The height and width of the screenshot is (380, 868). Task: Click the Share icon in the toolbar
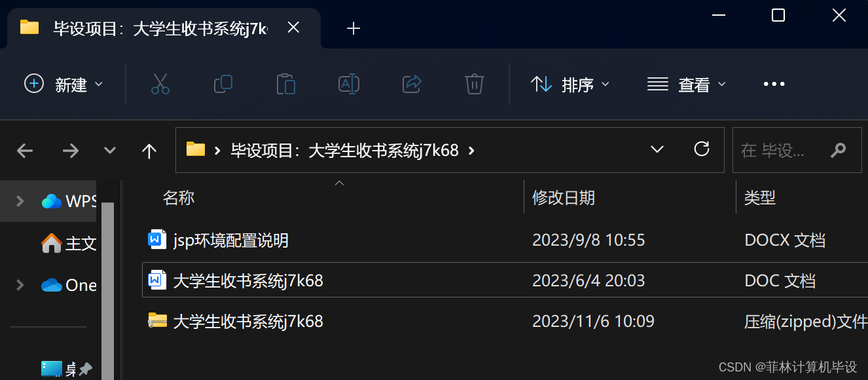412,84
